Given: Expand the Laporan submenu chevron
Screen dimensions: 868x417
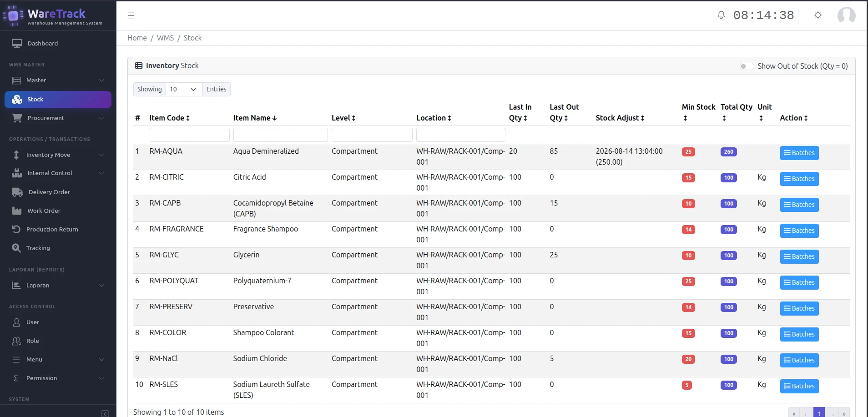Looking at the screenshot, I should [x=101, y=286].
